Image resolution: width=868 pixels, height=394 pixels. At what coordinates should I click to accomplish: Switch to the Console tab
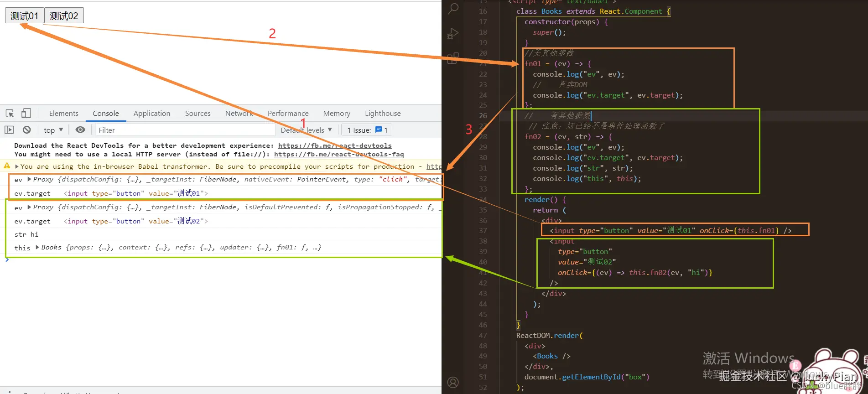[x=106, y=113]
